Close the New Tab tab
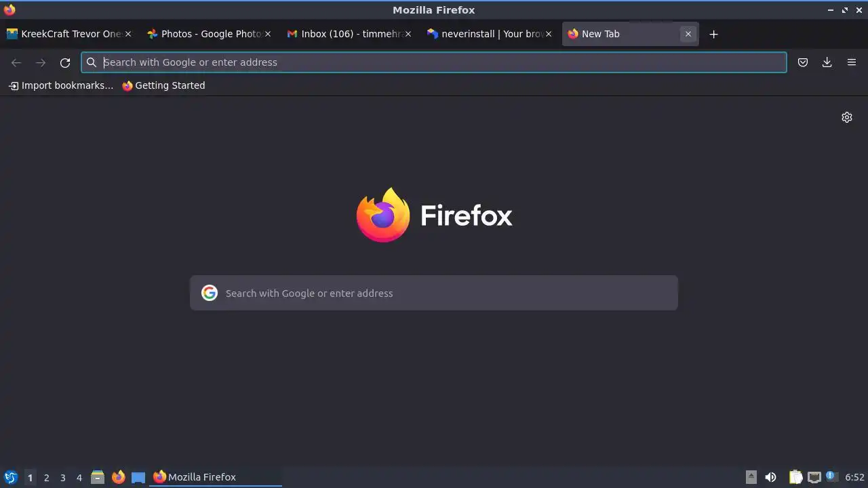 (x=688, y=34)
